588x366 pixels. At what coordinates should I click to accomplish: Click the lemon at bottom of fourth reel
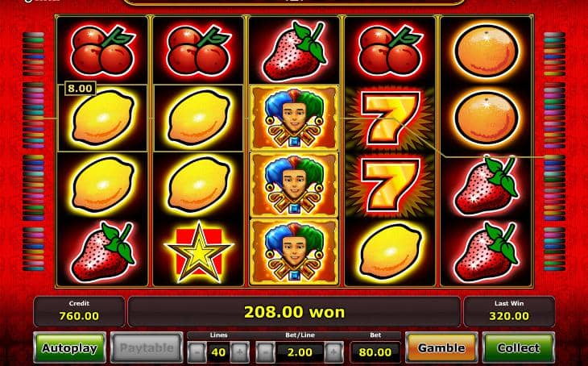(x=391, y=252)
